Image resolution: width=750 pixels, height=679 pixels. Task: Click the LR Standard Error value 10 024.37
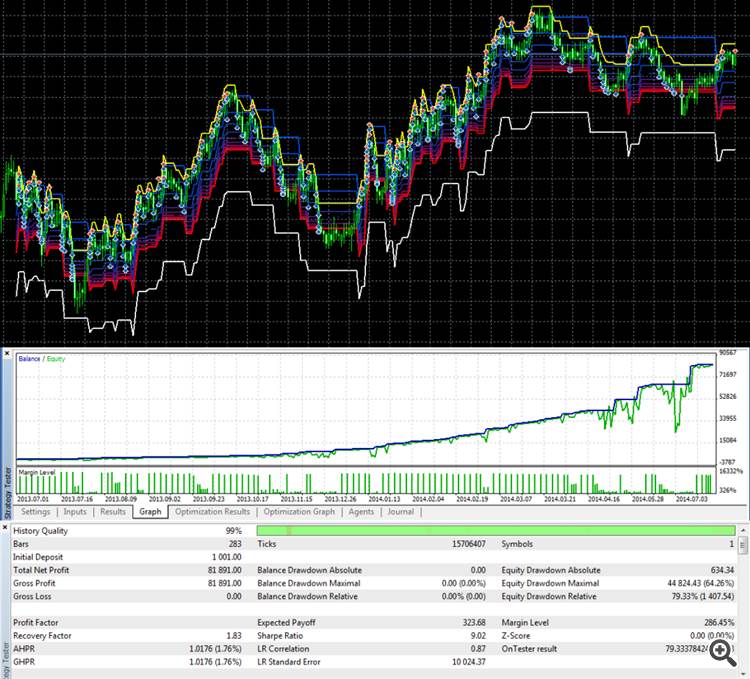pos(469,662)
